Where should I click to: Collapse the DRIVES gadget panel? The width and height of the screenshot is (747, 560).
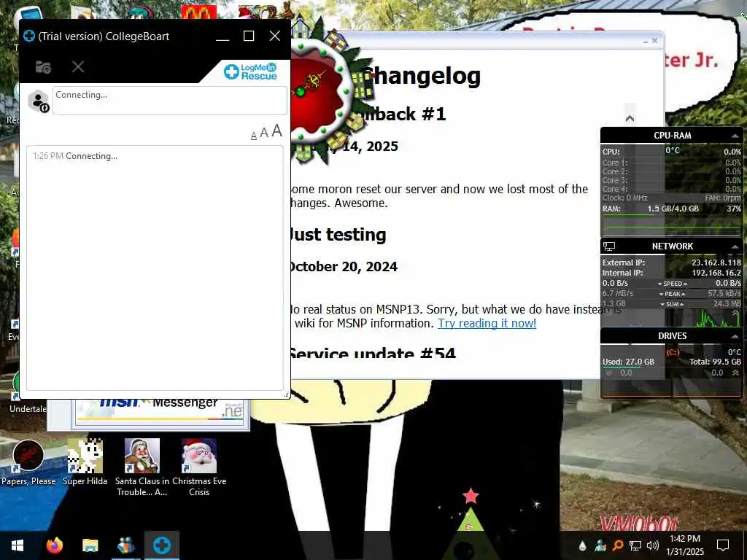point(735,337)
